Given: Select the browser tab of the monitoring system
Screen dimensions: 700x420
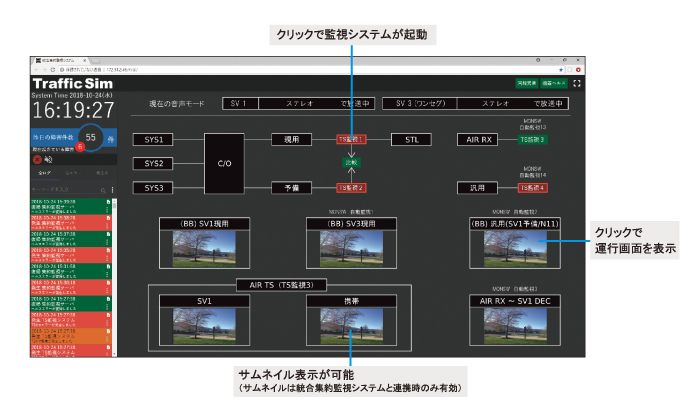Looking at the screenshot, I should (x=61, y=60).
